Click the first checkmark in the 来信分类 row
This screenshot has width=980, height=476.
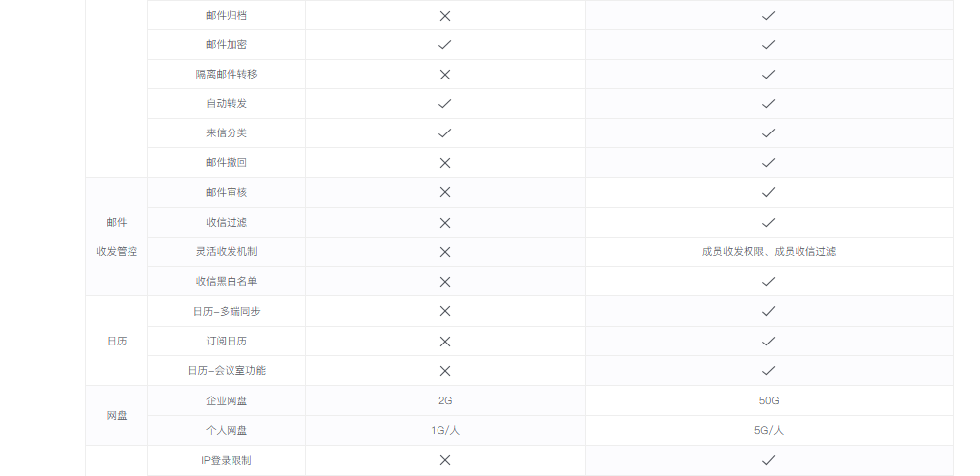(445, 133)
